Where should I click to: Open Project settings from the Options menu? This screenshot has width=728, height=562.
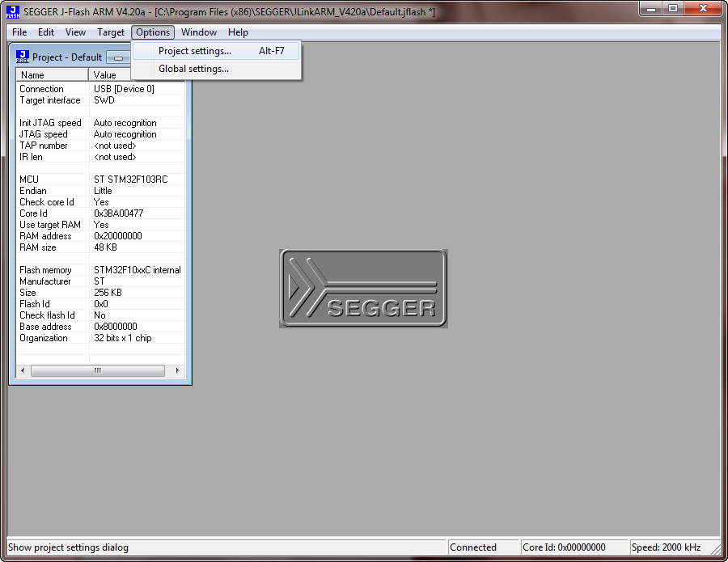coord(195,51)
